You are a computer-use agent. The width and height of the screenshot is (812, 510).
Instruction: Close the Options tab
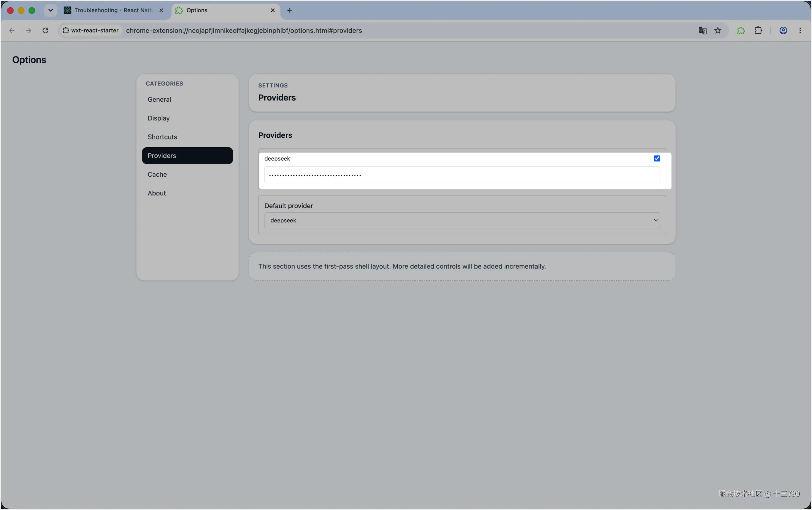(273, 11)
